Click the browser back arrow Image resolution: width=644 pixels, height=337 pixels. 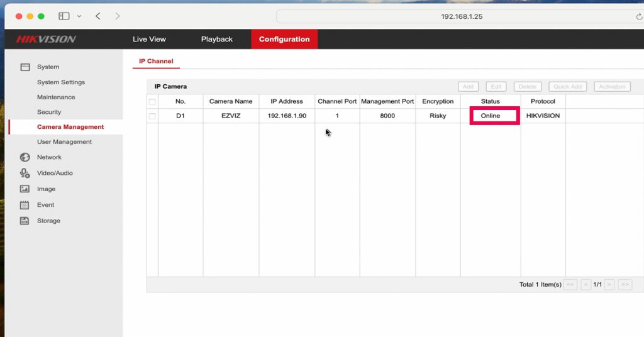click(98, 16)
